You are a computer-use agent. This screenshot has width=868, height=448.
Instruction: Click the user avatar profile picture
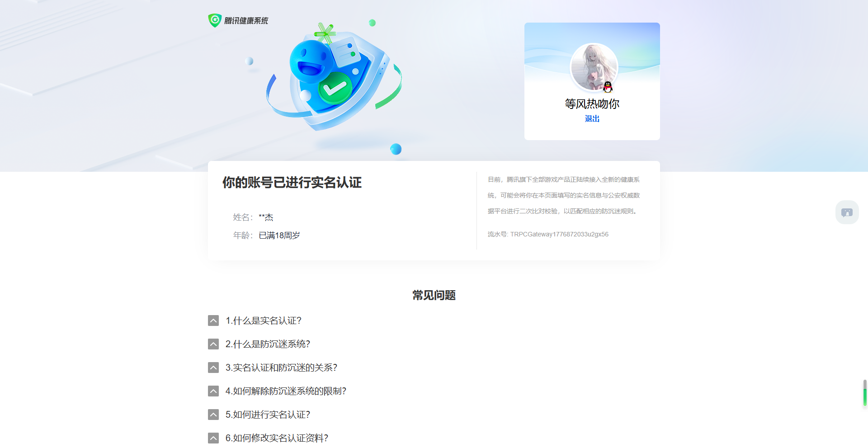coord(594,67)
